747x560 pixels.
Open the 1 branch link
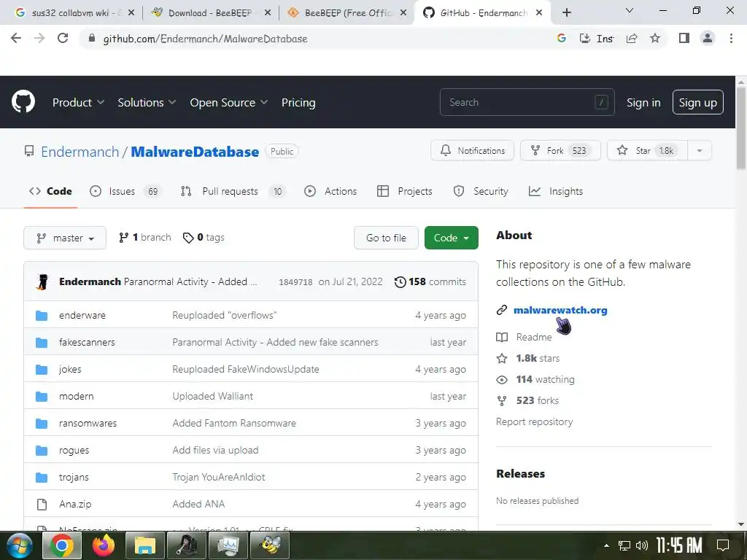point(145,237)
